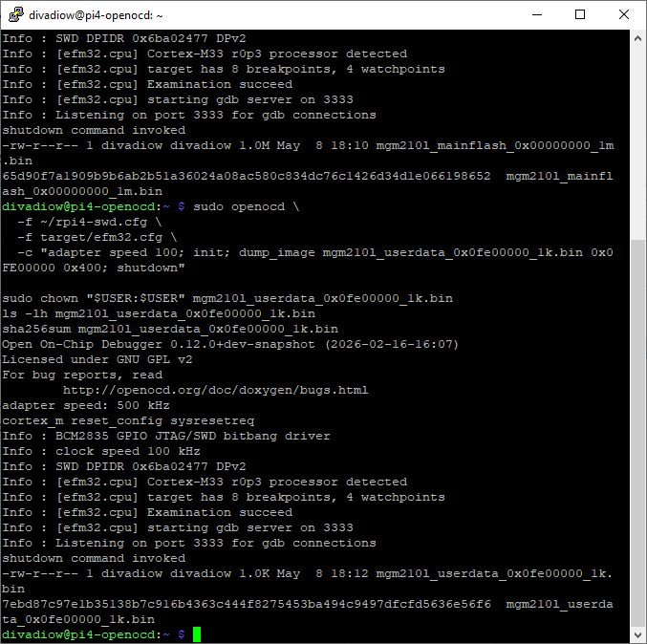Click the top 'target has 8 breakpoints' line
Image resolution: width=647 pixels, height=644 pixels.
click(224, 69)
